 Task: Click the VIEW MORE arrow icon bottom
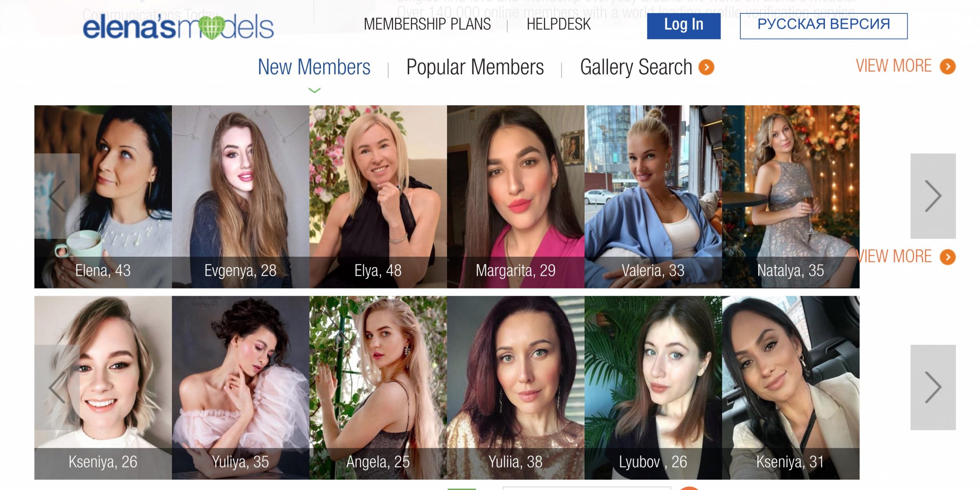[949, 256]
